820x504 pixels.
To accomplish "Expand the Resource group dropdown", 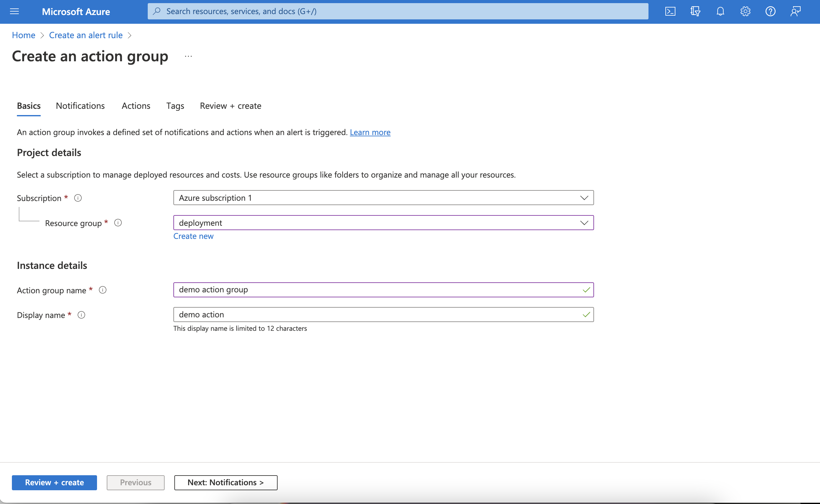I will [383, 223].
